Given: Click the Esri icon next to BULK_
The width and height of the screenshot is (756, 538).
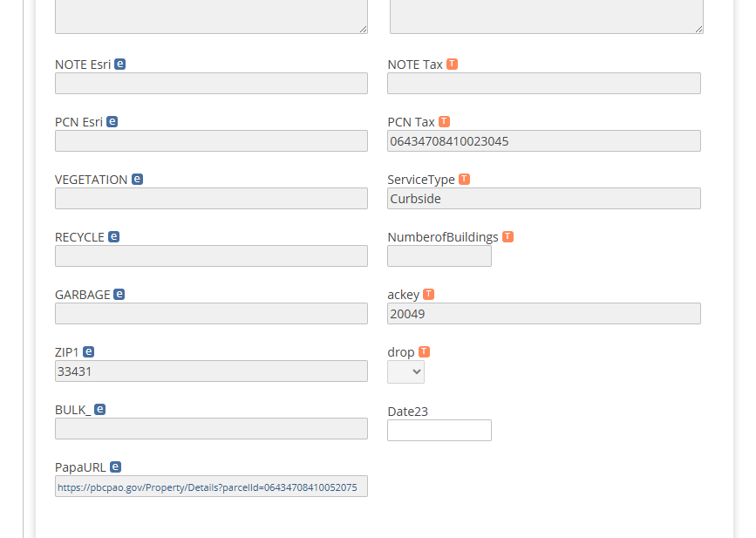Looking at the screenshot, I should point(100,410).
